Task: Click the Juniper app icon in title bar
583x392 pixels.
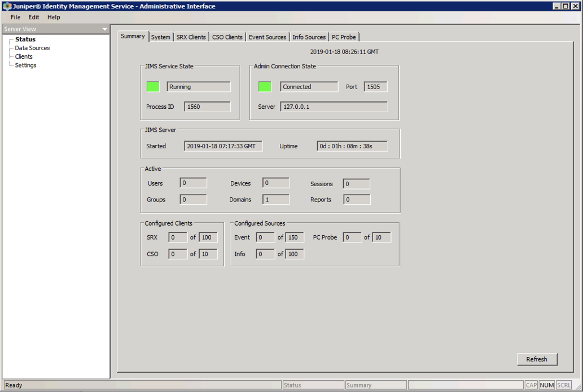Action: [x=7, y=6]
